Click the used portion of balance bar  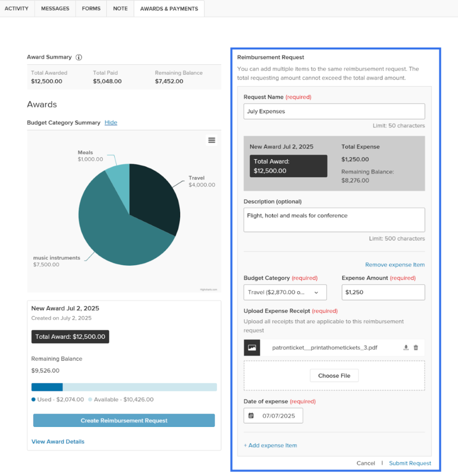pos(47,387)
